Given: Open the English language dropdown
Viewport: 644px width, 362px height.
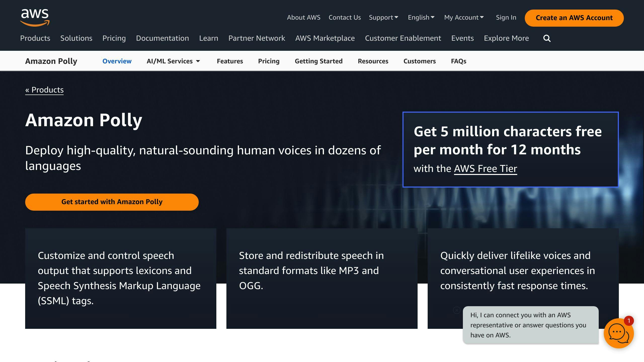Looking at the screenshot, I should coord(421,17).
